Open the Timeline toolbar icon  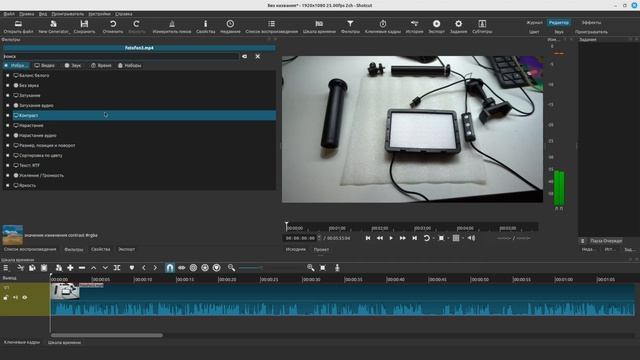pyautogui.click(x=319, y=24)
